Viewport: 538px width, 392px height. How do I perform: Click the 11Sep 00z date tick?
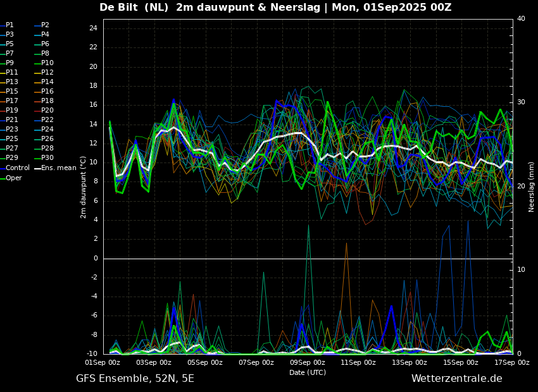coord(358,362)
